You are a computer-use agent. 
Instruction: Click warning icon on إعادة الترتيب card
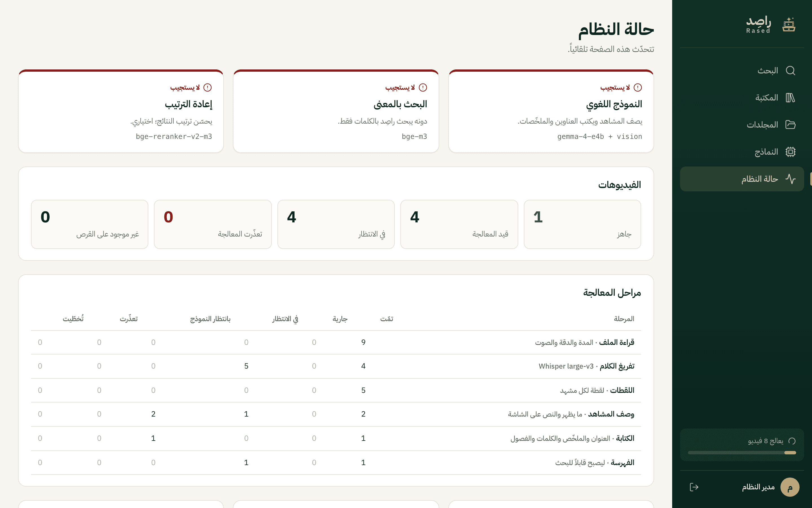tap(208, 87)
